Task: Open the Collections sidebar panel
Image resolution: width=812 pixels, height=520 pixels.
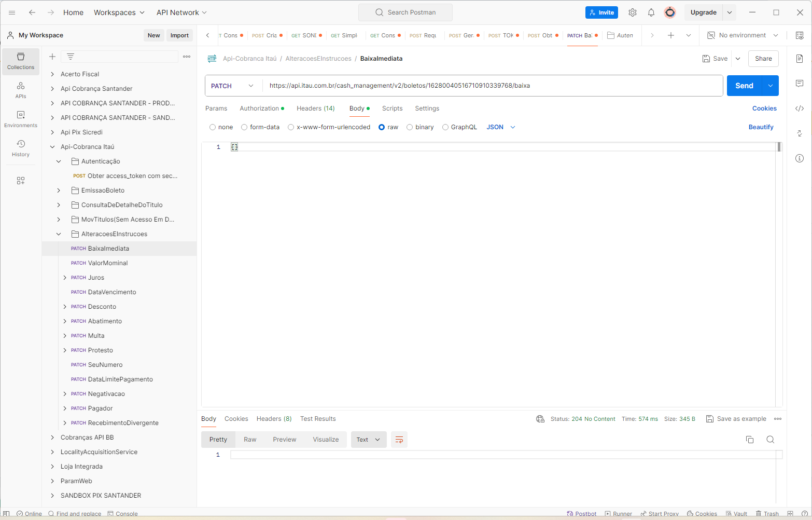Action: (21, 61)
